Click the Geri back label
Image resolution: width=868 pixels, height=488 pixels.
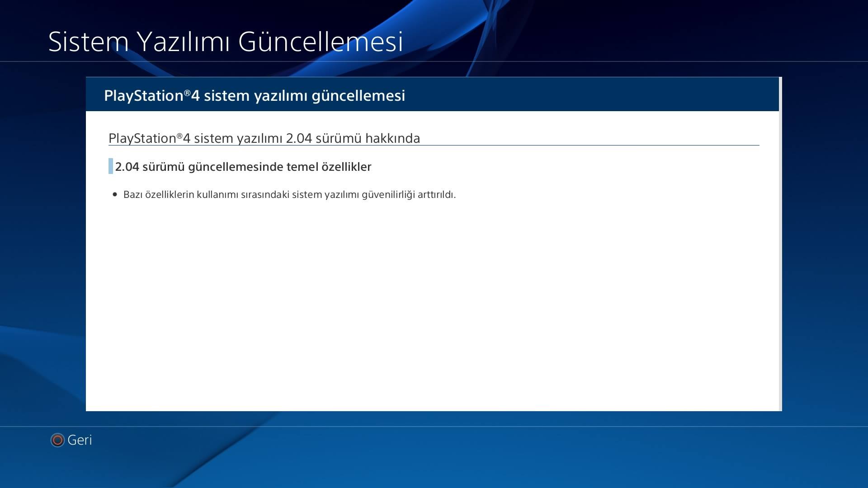pos(80,440)
